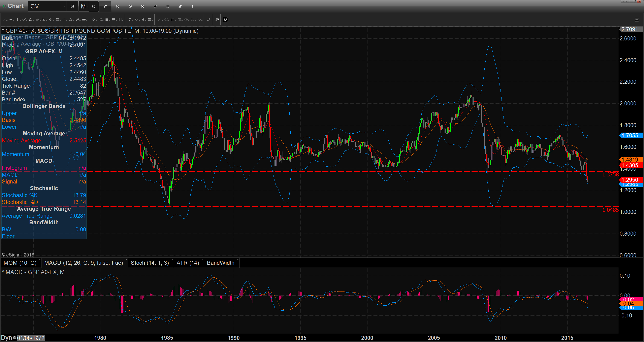
Task: Click the '* MACD - GBP A0-FX, M' pane title
Action: pyautogui.click(x=33, y=272)
